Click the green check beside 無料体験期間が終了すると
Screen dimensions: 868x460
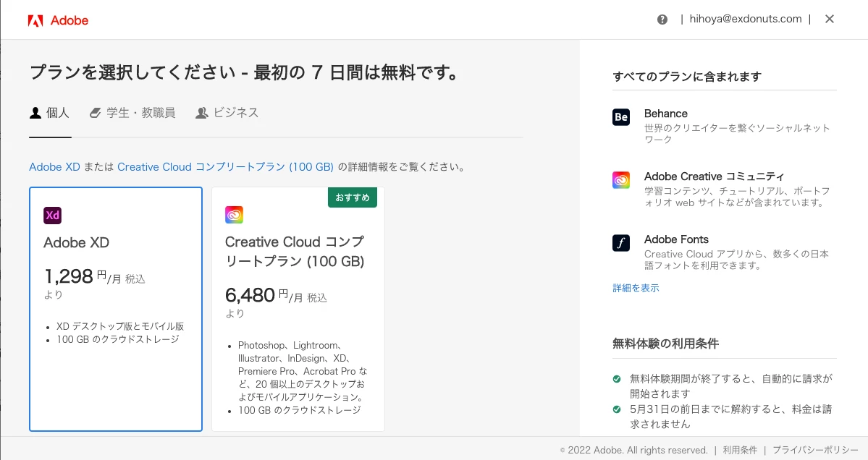[x=617, y=379]
